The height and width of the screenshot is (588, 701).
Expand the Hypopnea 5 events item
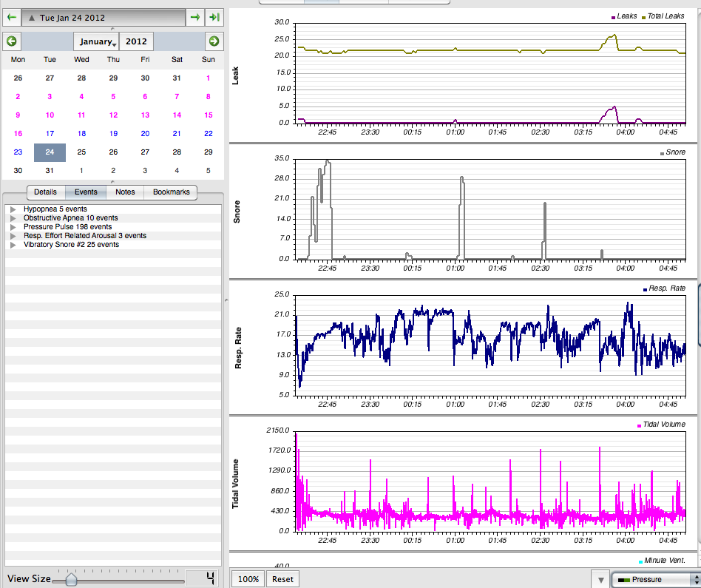(13, 209)
